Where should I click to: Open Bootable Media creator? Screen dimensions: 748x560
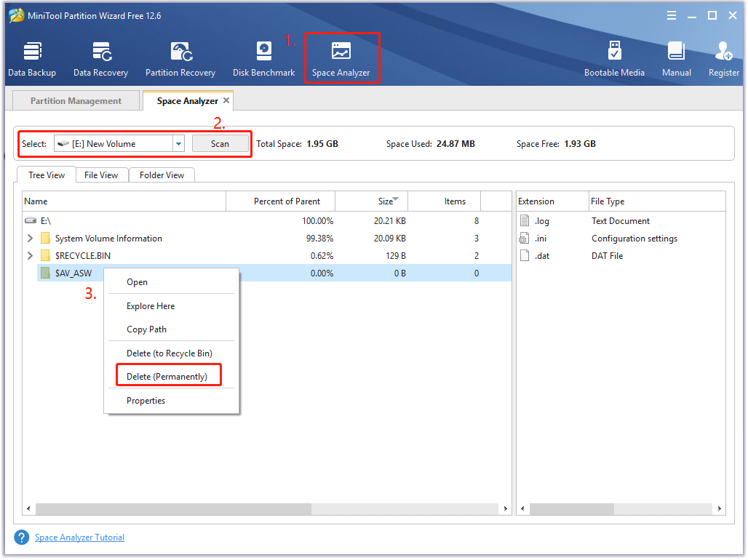click(x=615, y=57)
